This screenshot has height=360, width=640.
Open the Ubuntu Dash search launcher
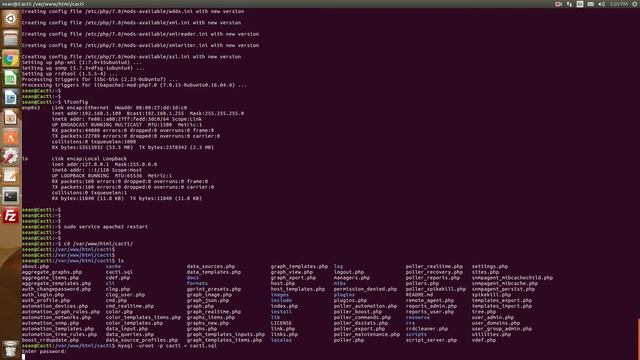11,19
